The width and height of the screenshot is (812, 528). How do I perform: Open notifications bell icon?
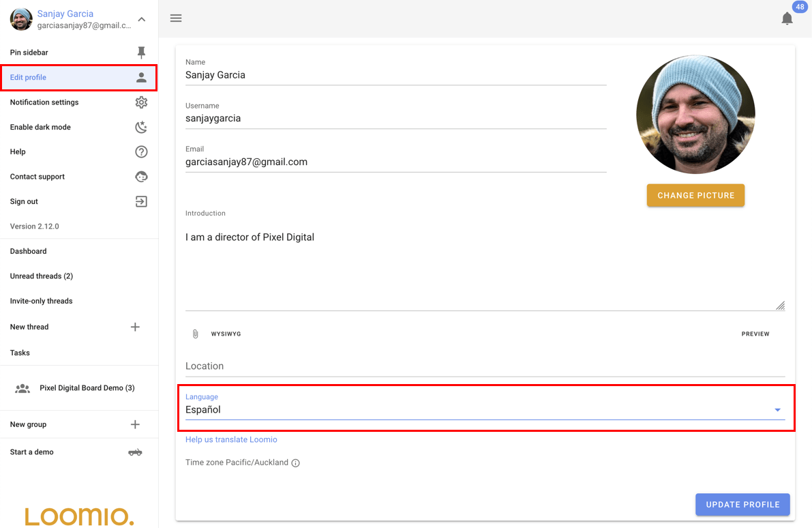coord(787,18)
